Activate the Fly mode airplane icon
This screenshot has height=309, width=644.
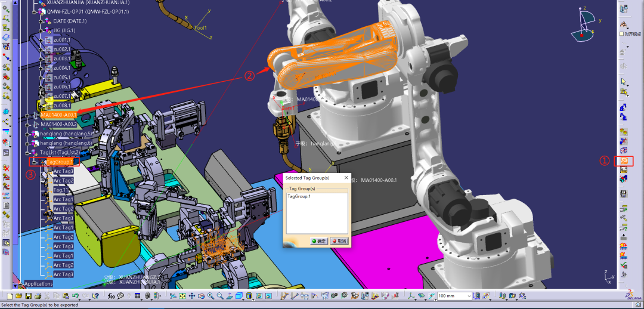tap(173, 296)
